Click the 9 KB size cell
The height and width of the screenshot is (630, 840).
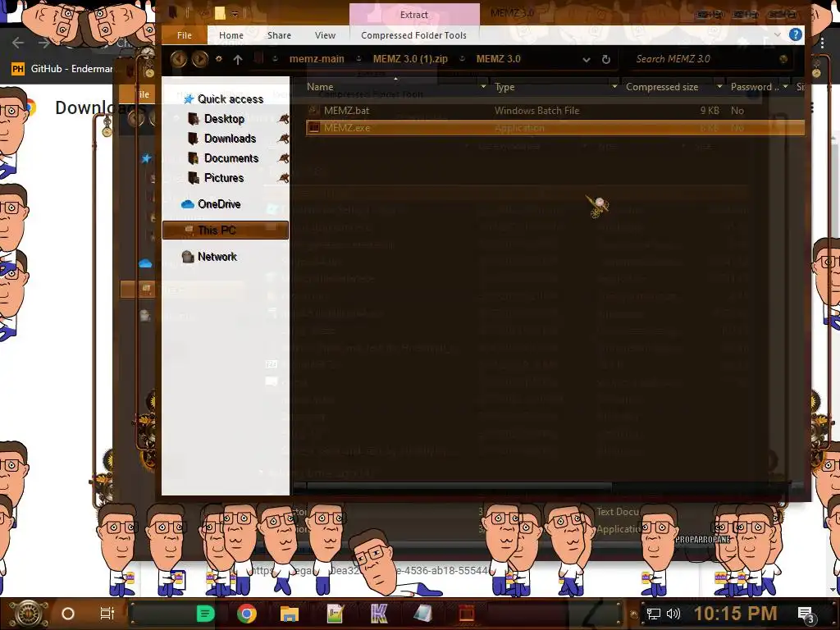[x=710, y=111]
